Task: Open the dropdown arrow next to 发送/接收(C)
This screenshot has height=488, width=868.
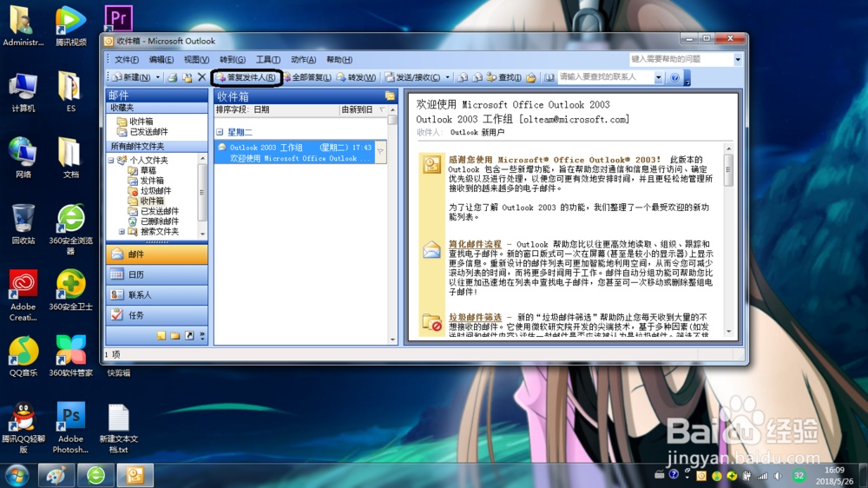Action: pos(447,77)
